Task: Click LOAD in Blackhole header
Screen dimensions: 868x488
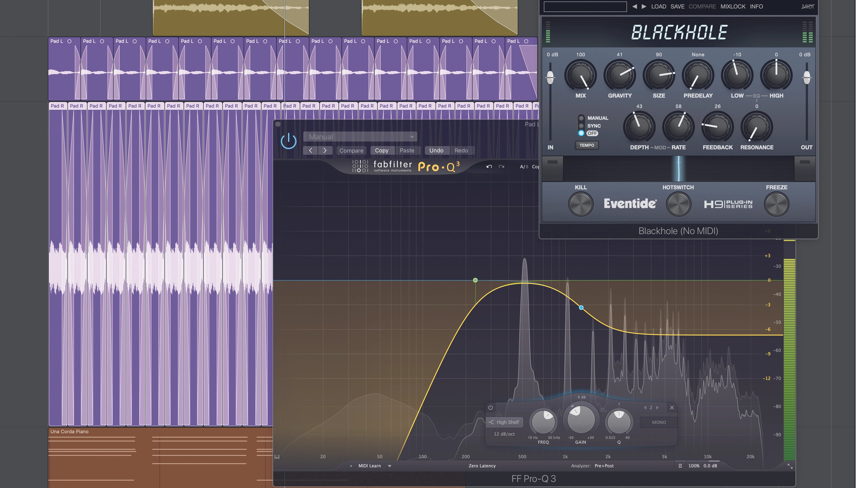Action: pyautogui.click(x=659, y=6)
